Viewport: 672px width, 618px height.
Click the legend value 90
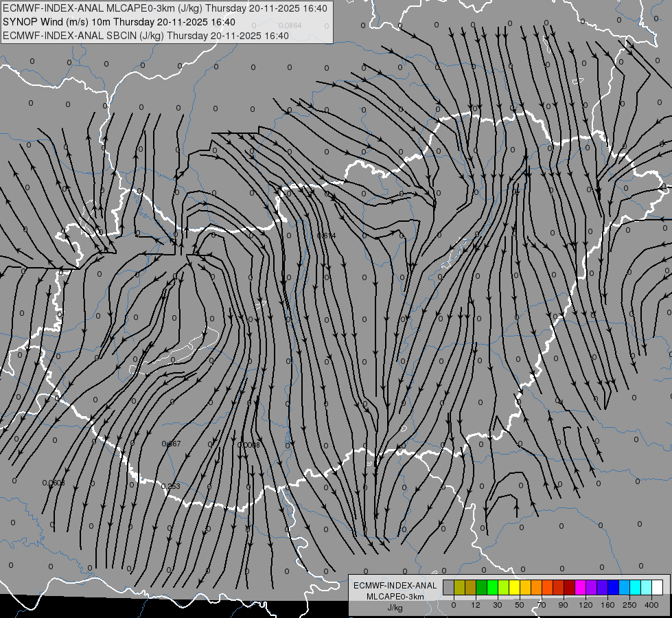coord(563,605)
